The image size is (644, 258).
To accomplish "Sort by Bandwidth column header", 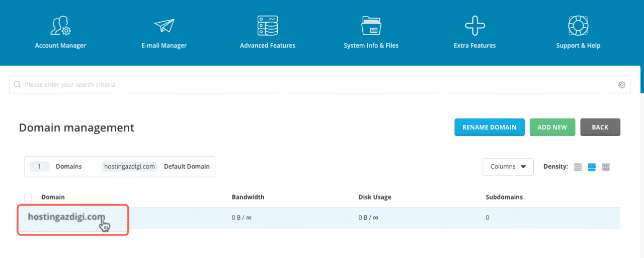I will click(248, 197).
